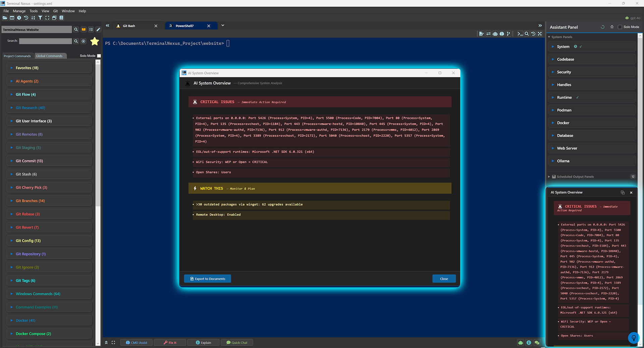The image size is (644, 348).
Task: Click the A-Z sort toolbar icon
Action: tap(33, 18)
